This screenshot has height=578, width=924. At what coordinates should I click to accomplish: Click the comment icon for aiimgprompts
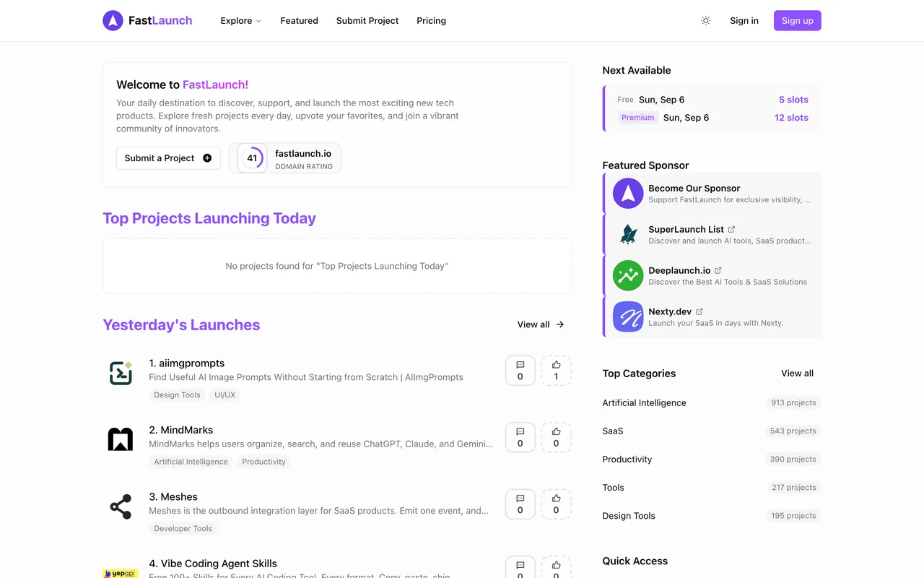coord(520,371)
